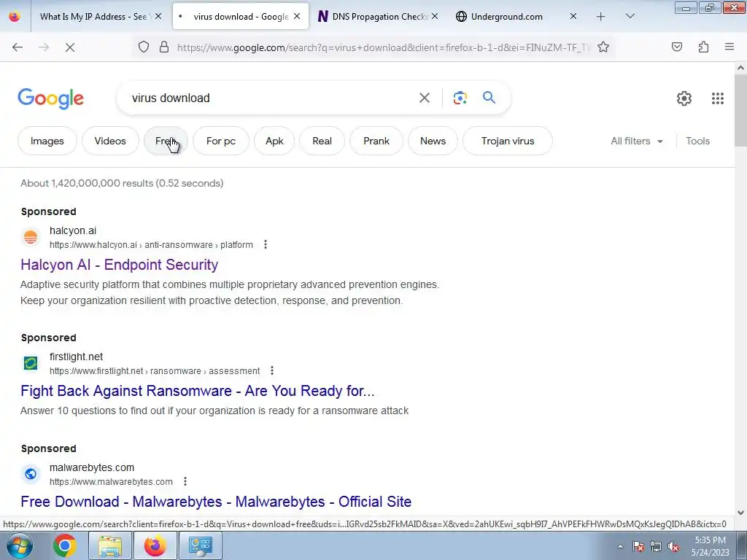Open options for the halcyon.ai ad

[266, 244]
